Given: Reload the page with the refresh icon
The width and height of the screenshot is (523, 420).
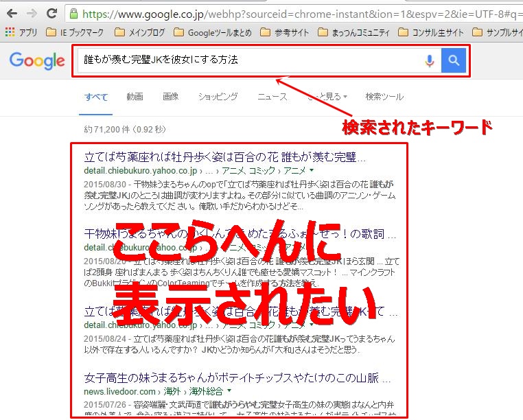Looking at the screenshot, I should 51,14.
